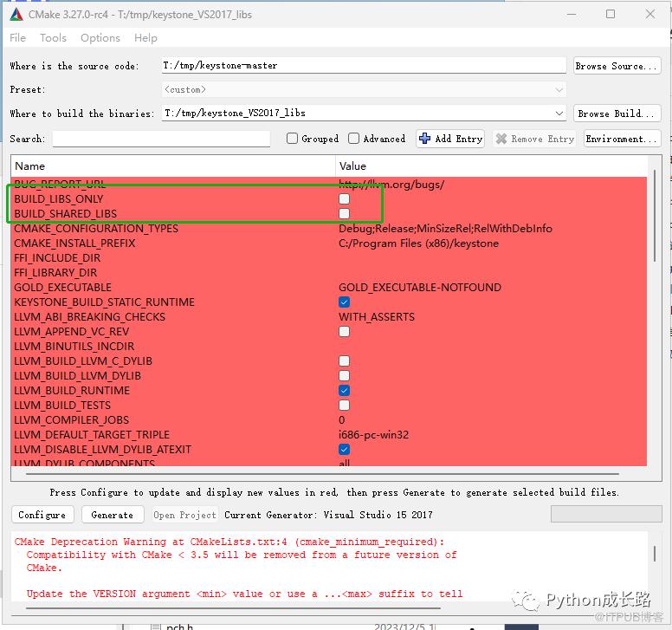Screen dimensions: 672x630
Task: Expand the Preset dropdown
Action: tap(559, 89)
